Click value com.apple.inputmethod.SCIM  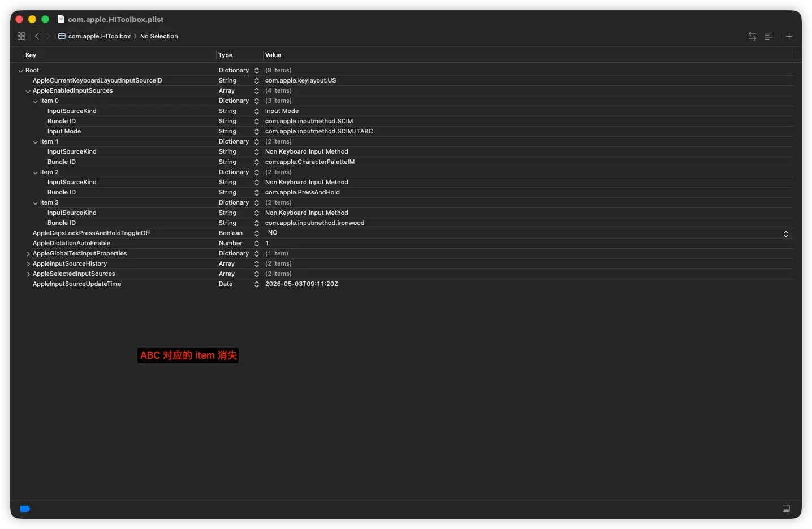coord(309,121)
